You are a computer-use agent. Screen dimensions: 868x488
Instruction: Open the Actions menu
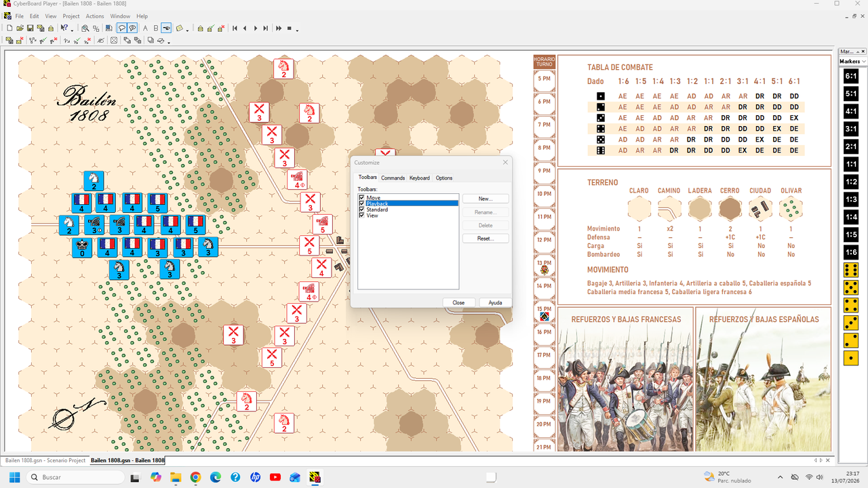[x=95, y=16]
